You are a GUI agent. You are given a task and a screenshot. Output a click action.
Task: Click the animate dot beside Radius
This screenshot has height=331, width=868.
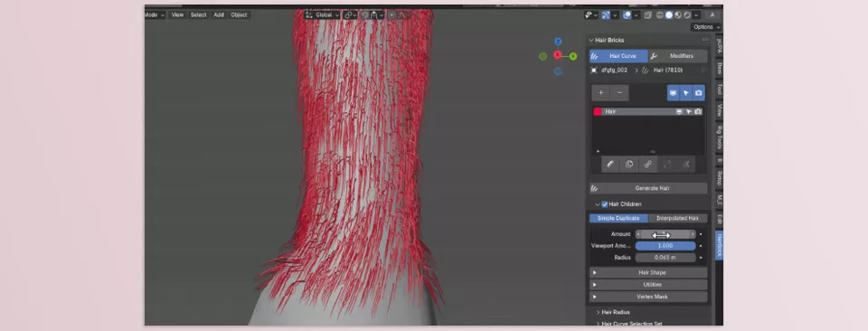(x=701, y=258)
